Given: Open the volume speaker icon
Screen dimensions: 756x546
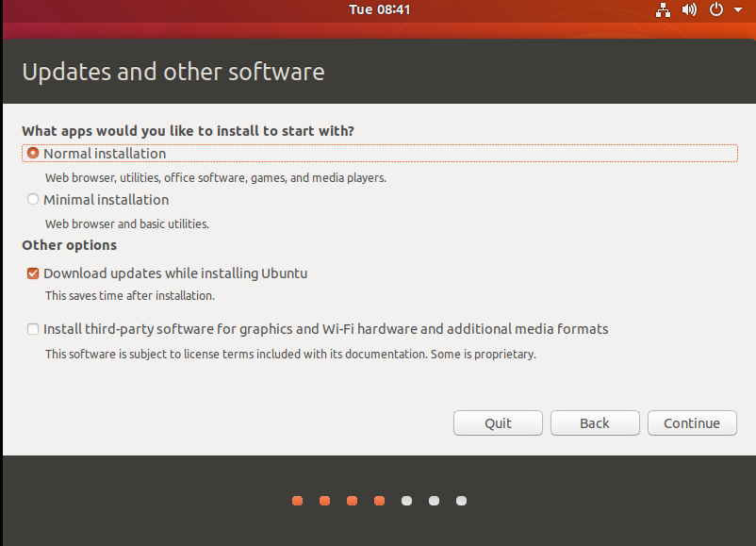Looking at the screenshot, I should (689, 10).
